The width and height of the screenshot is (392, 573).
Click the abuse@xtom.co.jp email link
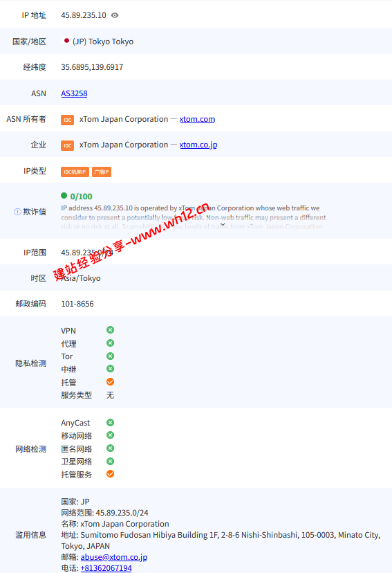point(114,557)
